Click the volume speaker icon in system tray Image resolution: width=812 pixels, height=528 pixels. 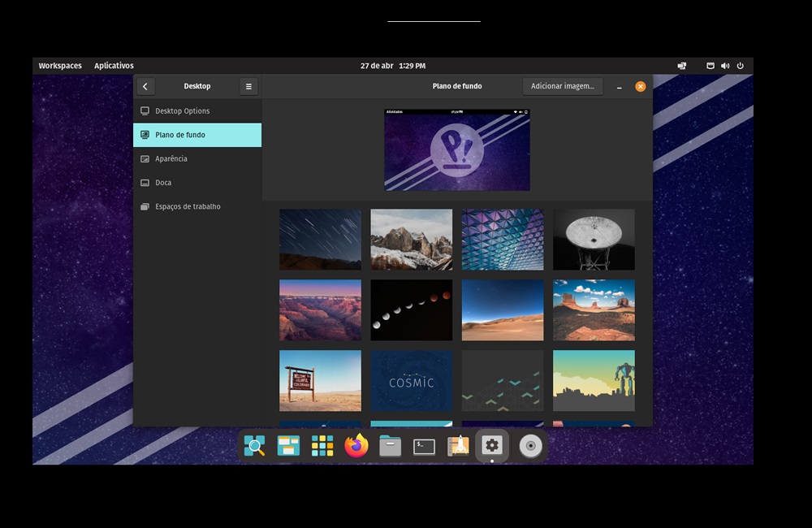click(725, 66)
